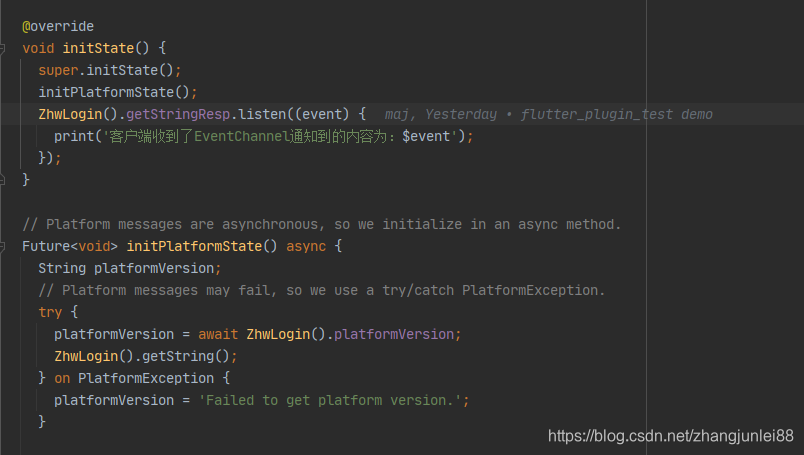Click the $event variable in the print string

coord(426,136)
